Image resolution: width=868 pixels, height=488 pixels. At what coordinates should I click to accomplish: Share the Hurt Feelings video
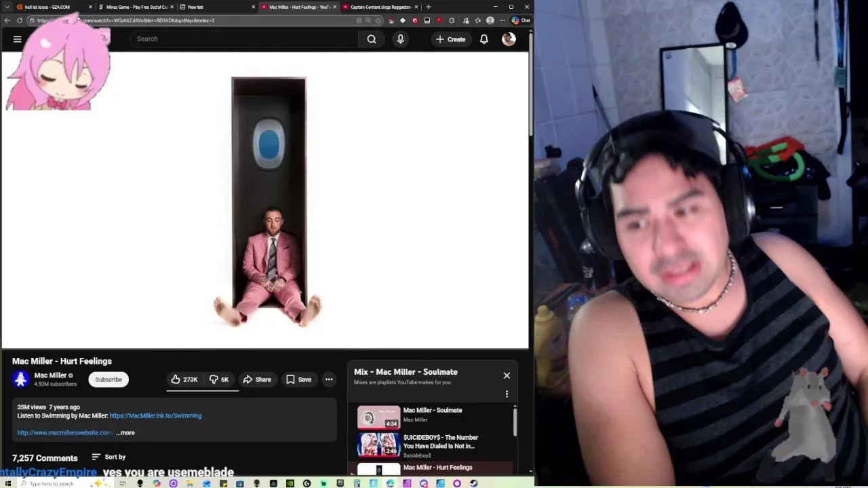(x=257, y=380)
